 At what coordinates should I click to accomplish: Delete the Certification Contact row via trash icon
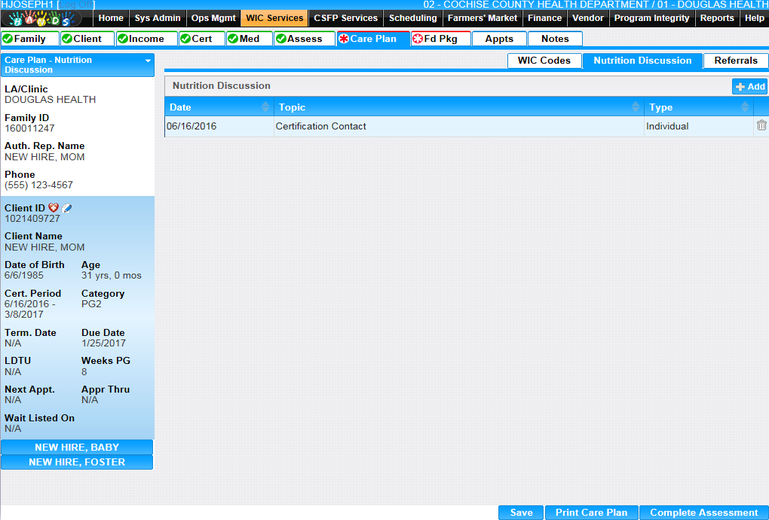[761, 126]
